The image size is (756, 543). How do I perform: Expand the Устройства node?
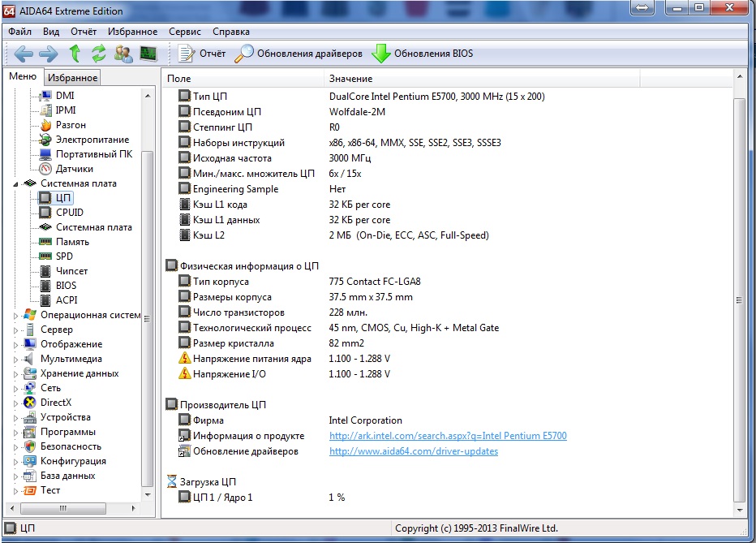pyautogui.click(x=15, y=418)
